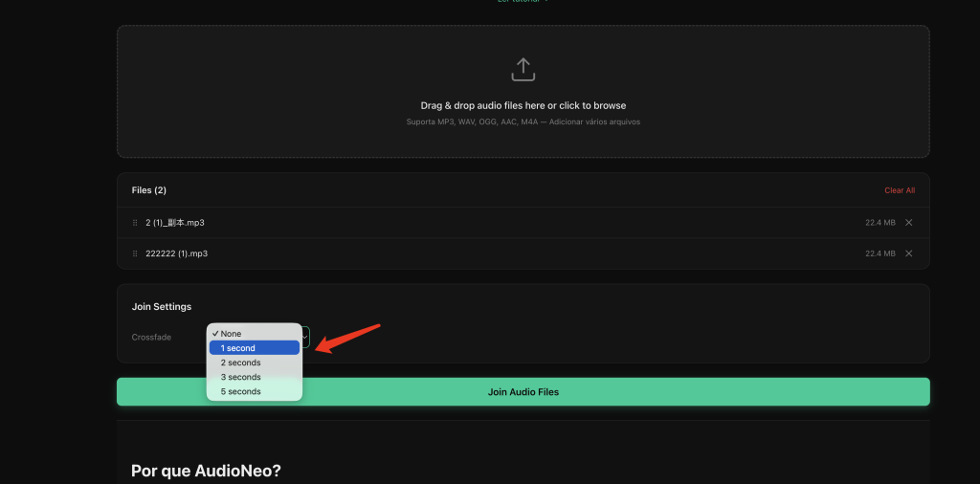Select the 2 (1)_副本.mp3 file name

coord(175,222)
